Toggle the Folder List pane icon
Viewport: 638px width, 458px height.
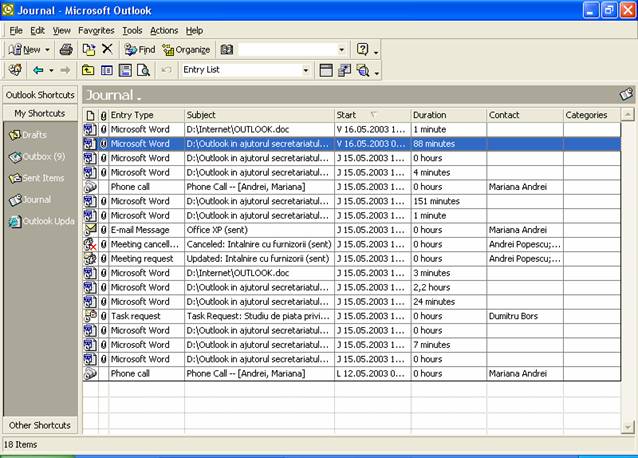107,70
